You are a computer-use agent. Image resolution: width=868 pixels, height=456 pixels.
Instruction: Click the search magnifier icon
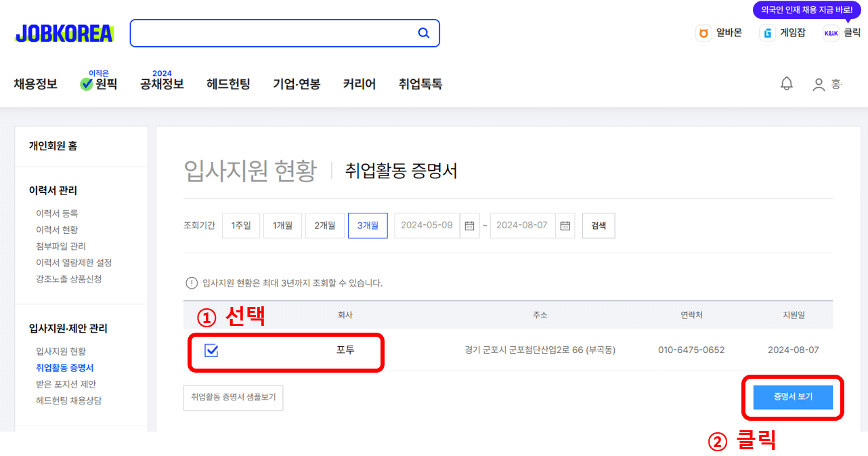424,33
